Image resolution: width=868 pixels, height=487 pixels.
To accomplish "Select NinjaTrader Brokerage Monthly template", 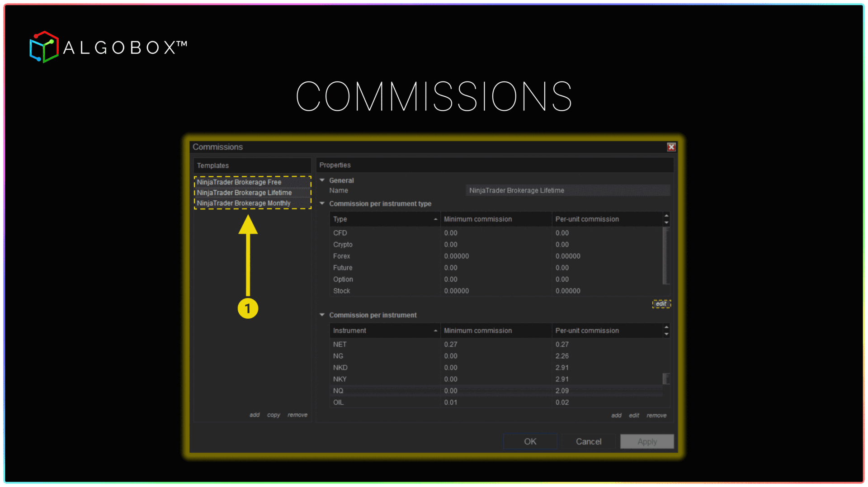I will pos(244,203).
